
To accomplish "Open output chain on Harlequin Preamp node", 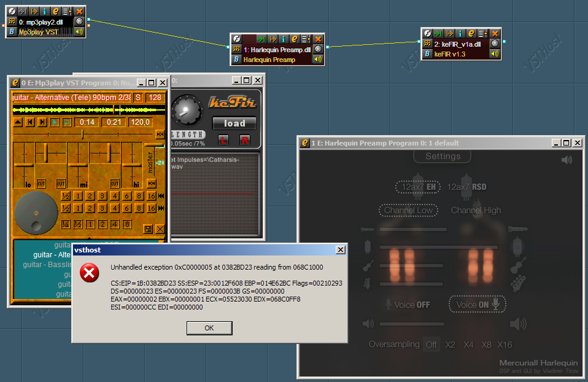I will point(273,39).
